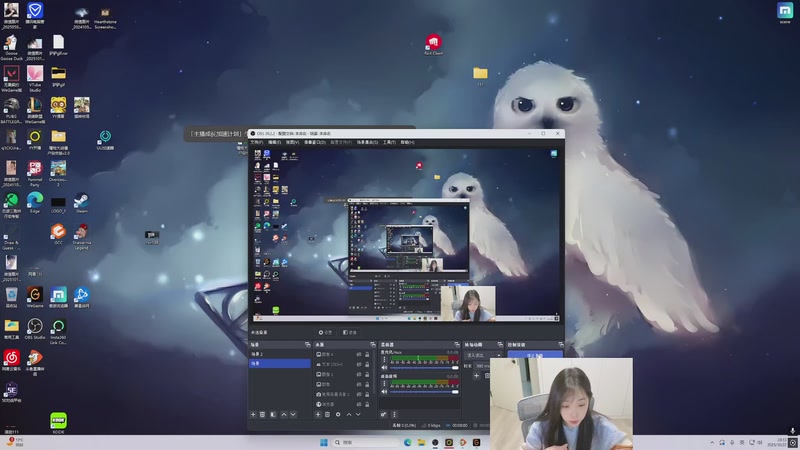This screenshot has height=450, width=800.
Task: Open the Tools menu in OBS
Action: (x=389, y=142)
